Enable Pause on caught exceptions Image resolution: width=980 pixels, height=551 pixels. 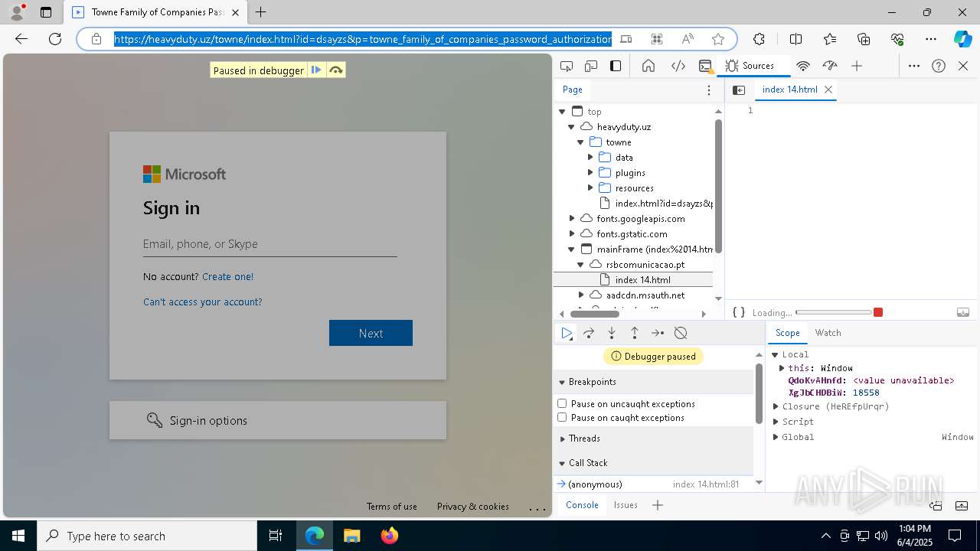pyautogui.click(x=562, y=417)
